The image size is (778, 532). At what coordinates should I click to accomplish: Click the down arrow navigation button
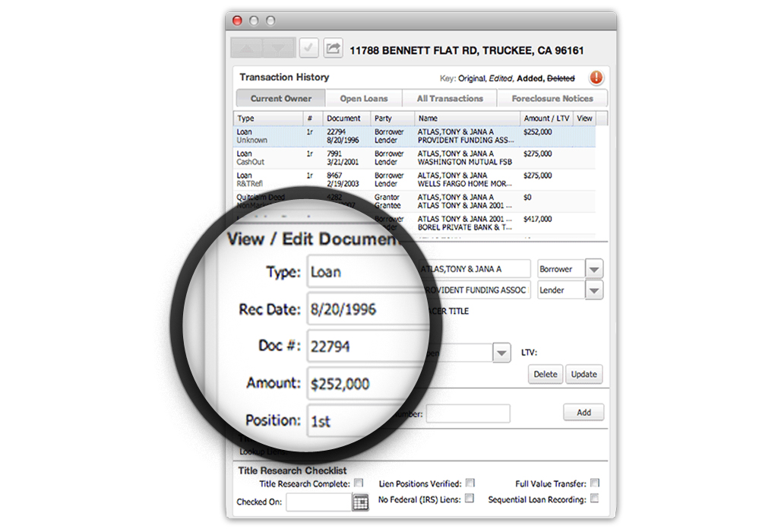(x=278, y=49)
